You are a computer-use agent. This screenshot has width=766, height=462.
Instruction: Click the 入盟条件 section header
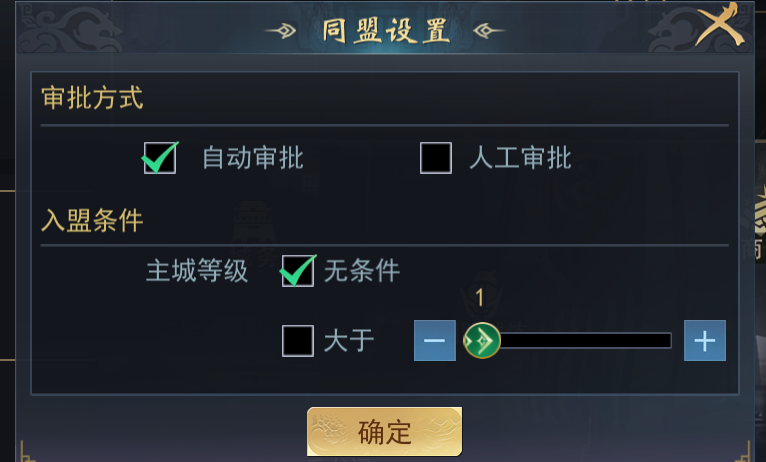(x=92, y=219)
